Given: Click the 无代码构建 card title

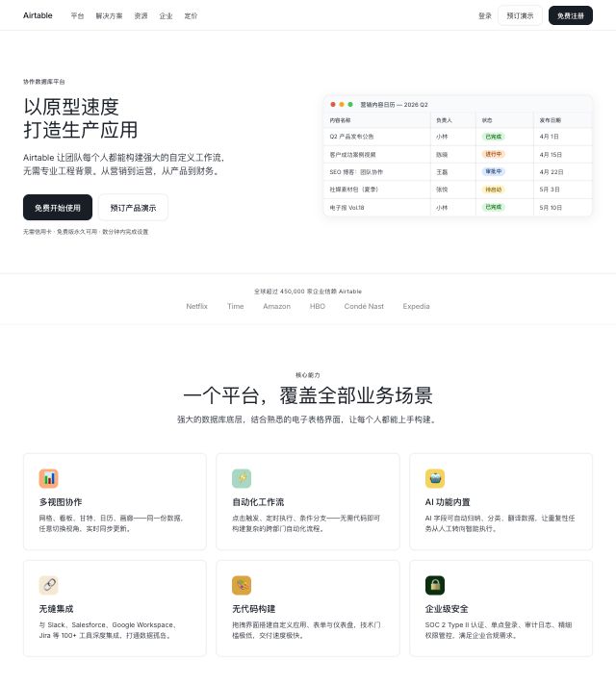Looking at the screenshot, I should (253, 609).
